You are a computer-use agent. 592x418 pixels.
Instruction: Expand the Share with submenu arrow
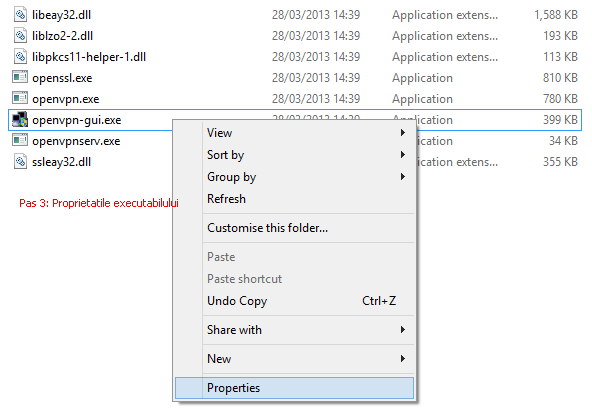click(x=403, y=330)
